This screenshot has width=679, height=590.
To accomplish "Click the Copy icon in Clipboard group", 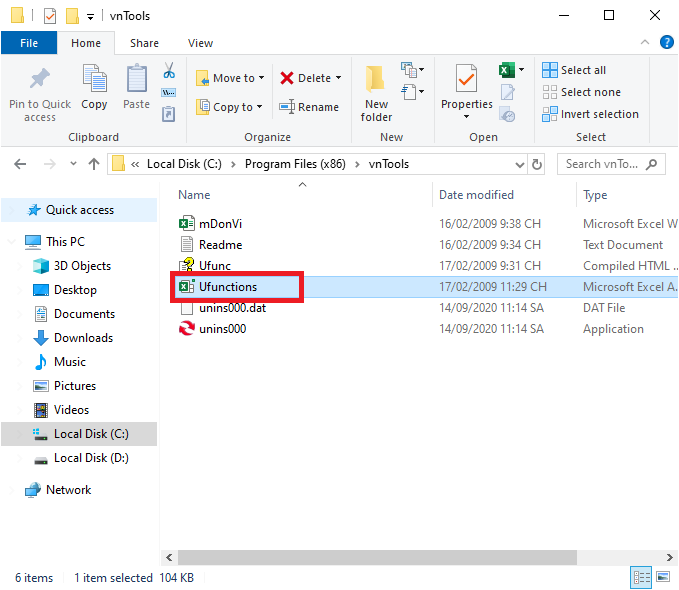I will coord(94,81).
